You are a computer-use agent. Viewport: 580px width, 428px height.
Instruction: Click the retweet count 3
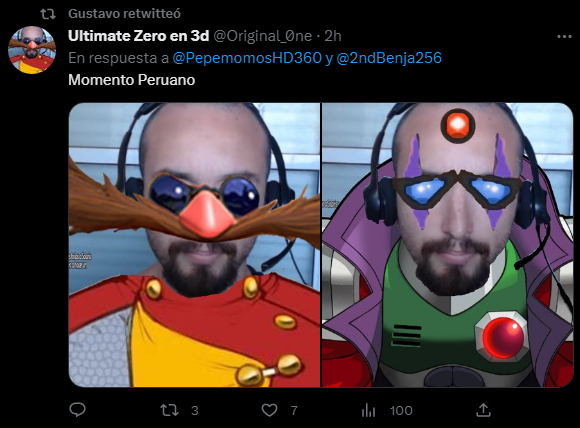click(x=195, y=411)
